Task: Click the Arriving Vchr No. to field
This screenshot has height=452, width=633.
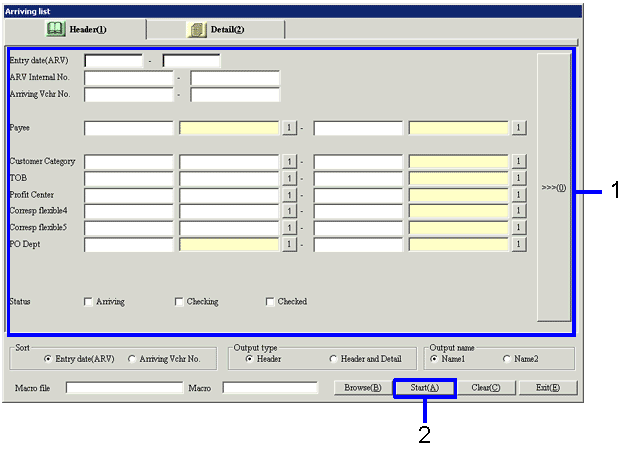Action: pyautogui.click(x=235, y=95)
